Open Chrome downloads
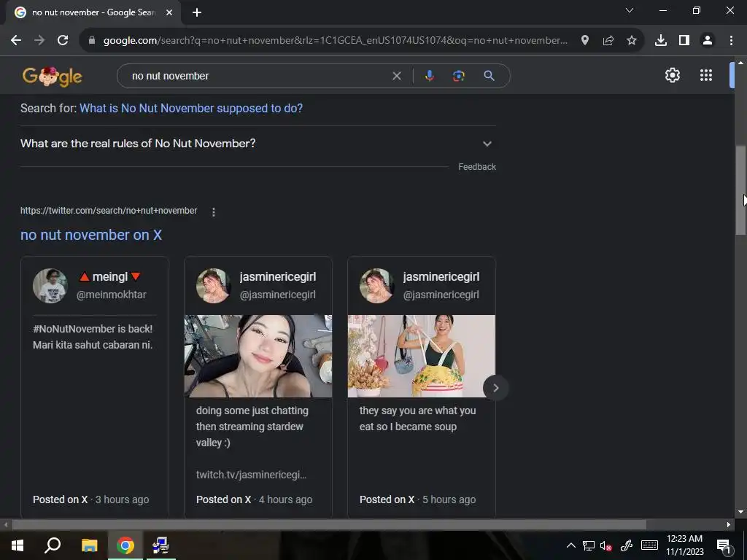The width and height of the screenshot is (747, 560). [x=661, y=41]
